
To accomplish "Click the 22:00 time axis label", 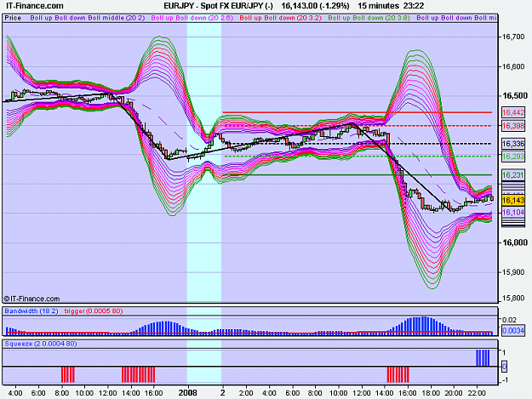I will coord(477,393).
